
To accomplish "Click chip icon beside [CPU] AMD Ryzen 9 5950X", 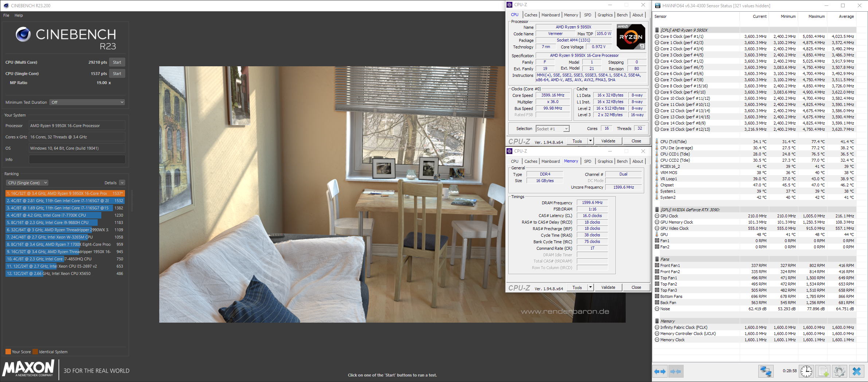I will point(657,30).
